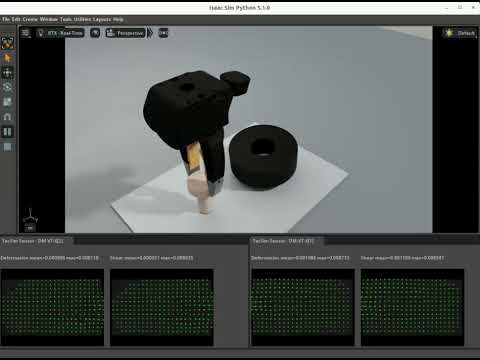
Task: Click the selection mode tool icon
Action: [7, 43]
